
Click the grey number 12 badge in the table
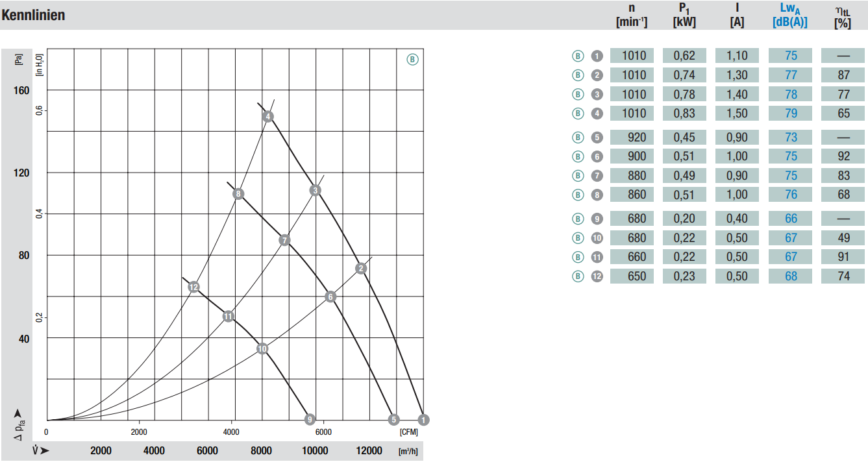(597, 276)
